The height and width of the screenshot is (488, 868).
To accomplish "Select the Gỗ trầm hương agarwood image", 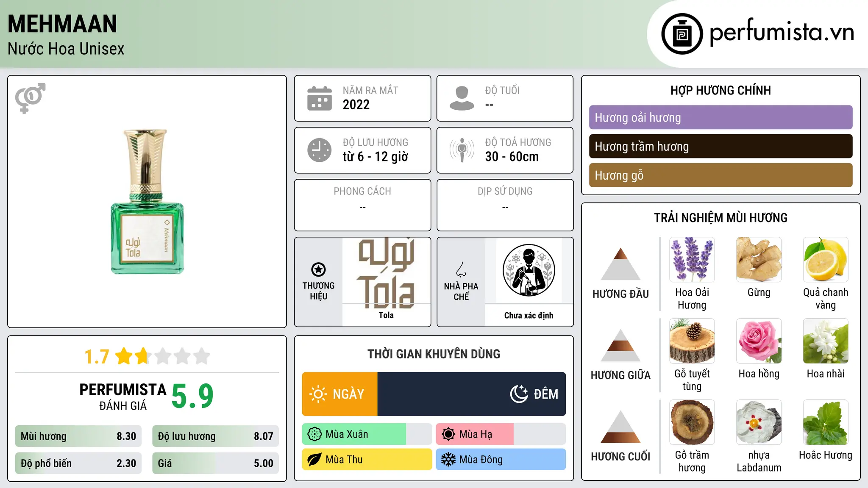I will pos(692,422).
